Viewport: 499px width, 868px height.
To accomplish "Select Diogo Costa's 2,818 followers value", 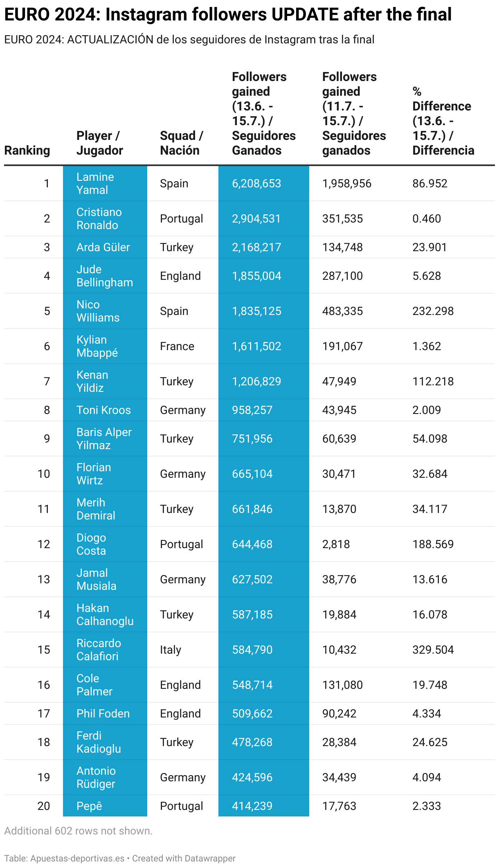I will tap(336, 544).
